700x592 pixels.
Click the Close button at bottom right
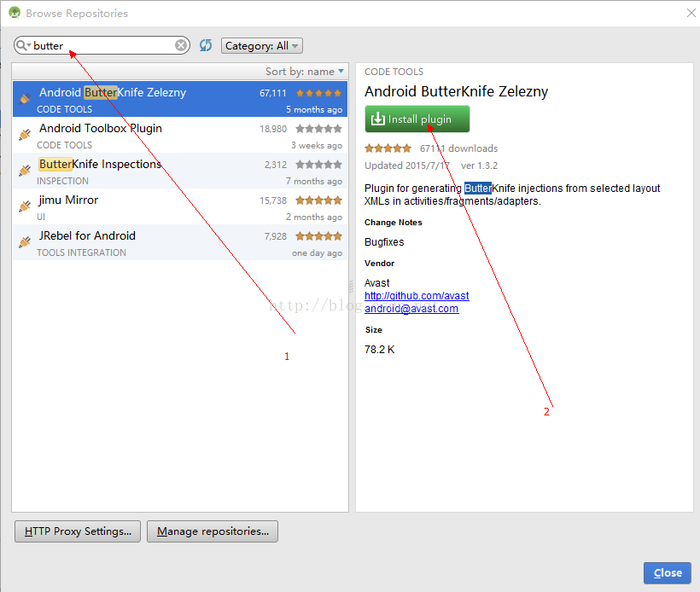pos(668,573)
